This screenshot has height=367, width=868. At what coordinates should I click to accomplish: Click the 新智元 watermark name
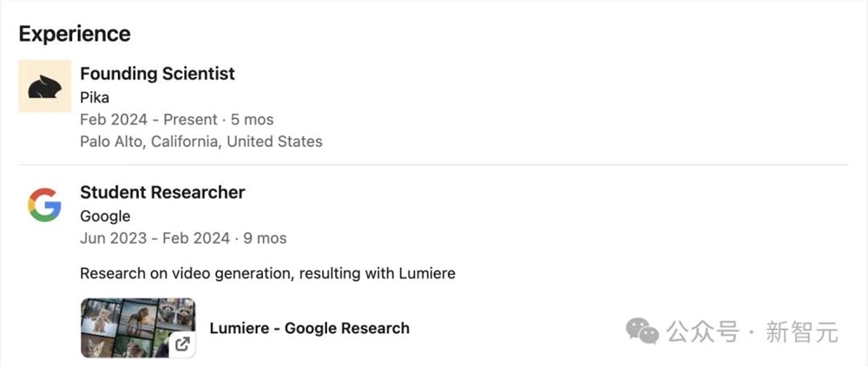(802, 331)
